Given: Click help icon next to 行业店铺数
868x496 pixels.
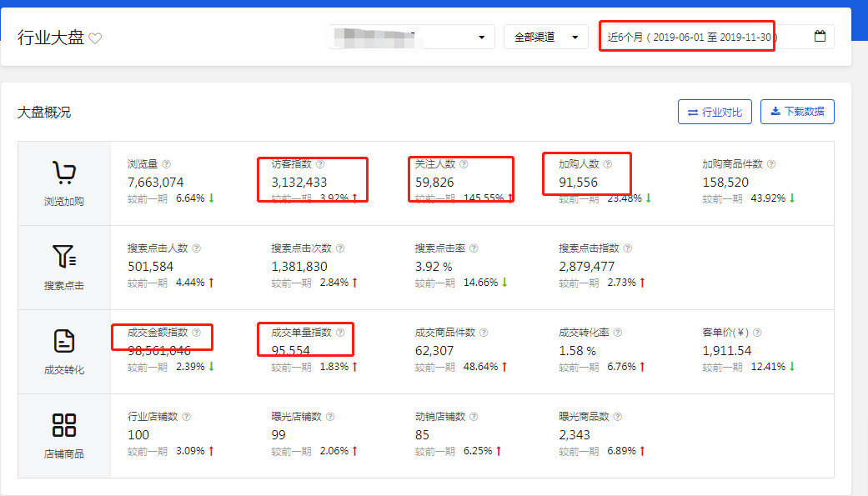Looking at the screenshot, I should [187, 418].
